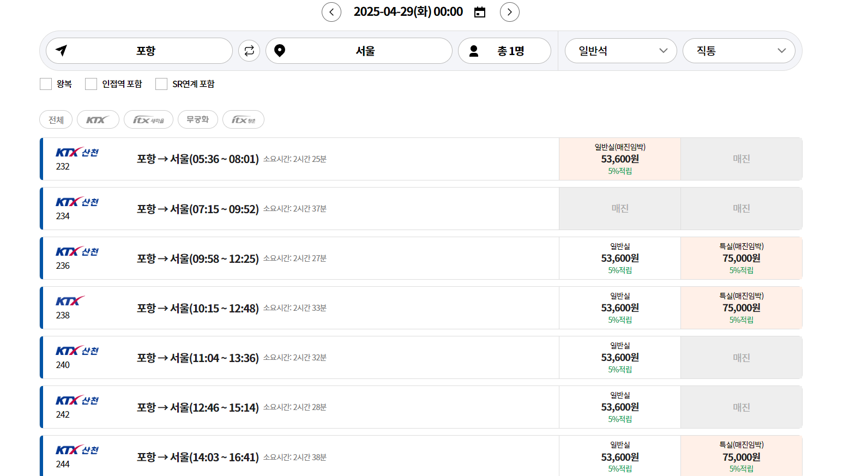Go to previous date with left chevron
Screen dimensions: 868x476
[x=331, y=12]
